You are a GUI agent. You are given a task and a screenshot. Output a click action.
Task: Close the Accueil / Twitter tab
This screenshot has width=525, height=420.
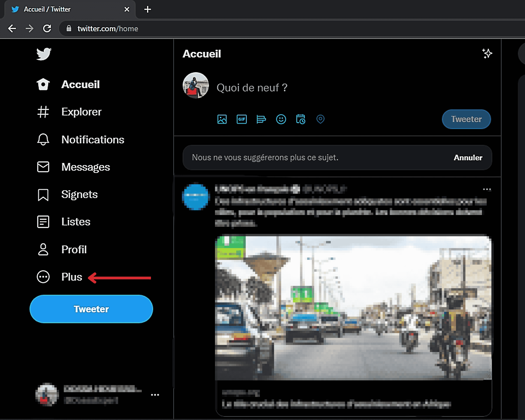pyautogui.click(x=127, y=9)
